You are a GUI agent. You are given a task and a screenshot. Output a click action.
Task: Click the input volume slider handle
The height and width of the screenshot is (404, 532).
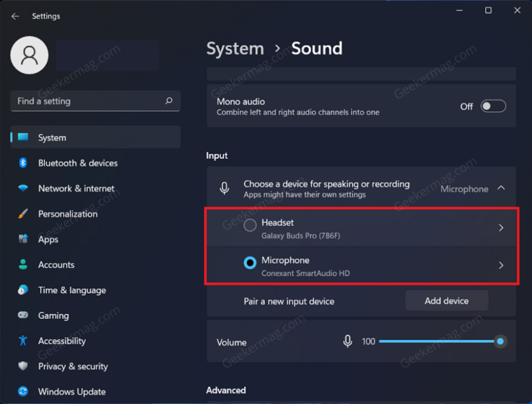tap(500, 341)
